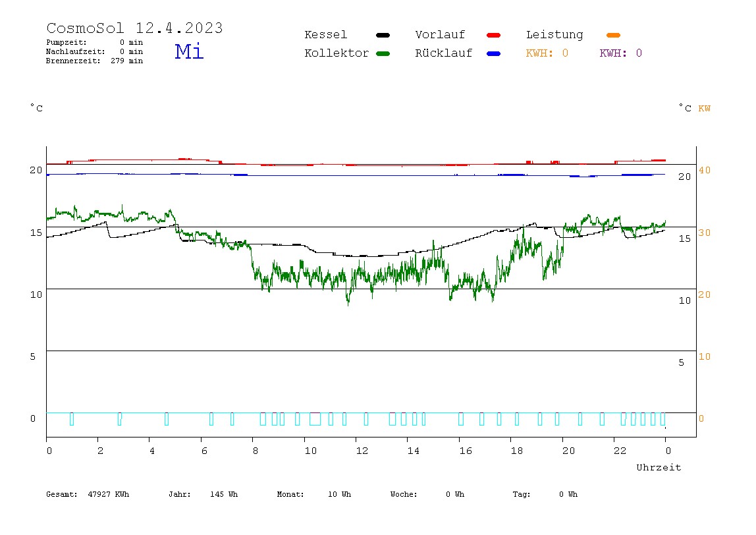Click hour "18" on the Uhrzeit axis
This screenshot has height=535, width=756.
tap(517, 451)
